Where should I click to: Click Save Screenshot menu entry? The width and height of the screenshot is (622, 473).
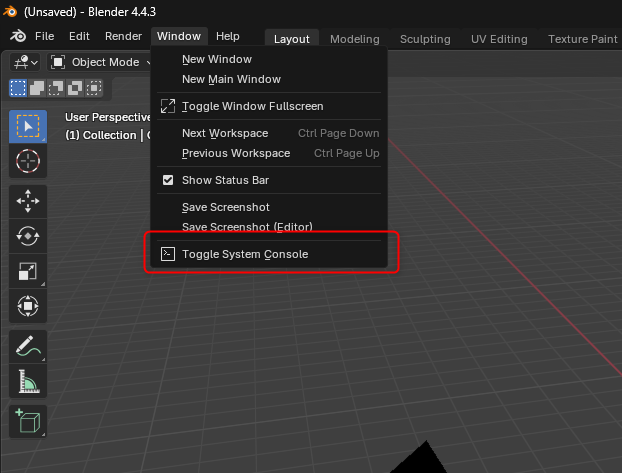(x=225, y=207)
